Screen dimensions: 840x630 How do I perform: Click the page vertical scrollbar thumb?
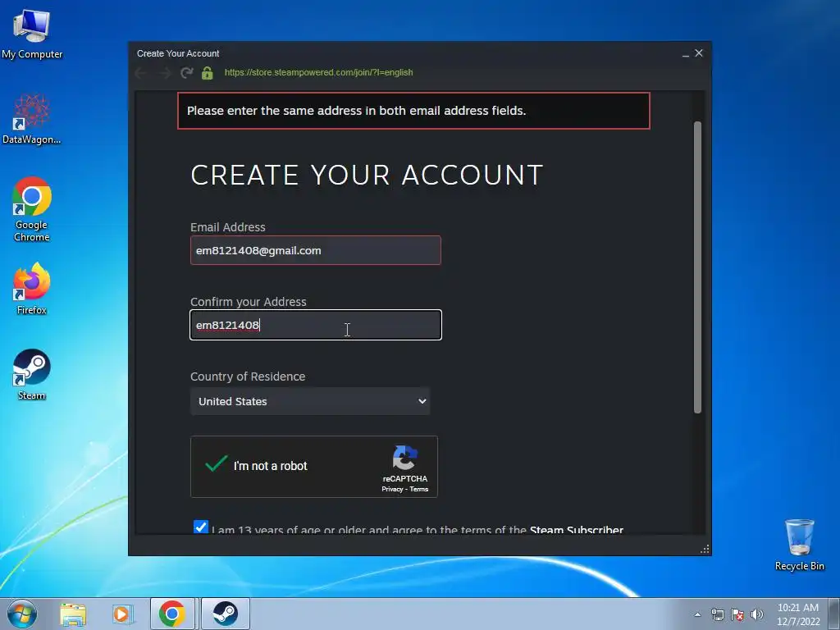tap(697, 268)
